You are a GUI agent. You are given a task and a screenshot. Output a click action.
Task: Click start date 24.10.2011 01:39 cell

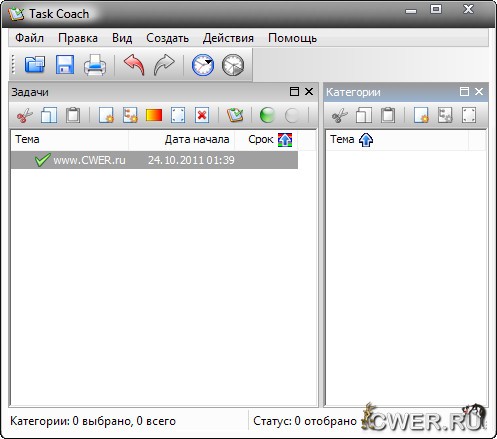[x=191, y=160]
